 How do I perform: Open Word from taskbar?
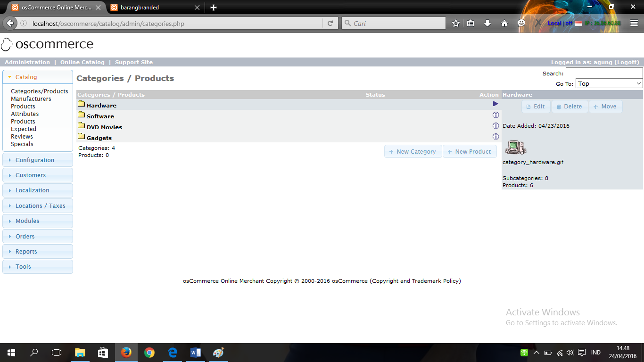(196, 353)
